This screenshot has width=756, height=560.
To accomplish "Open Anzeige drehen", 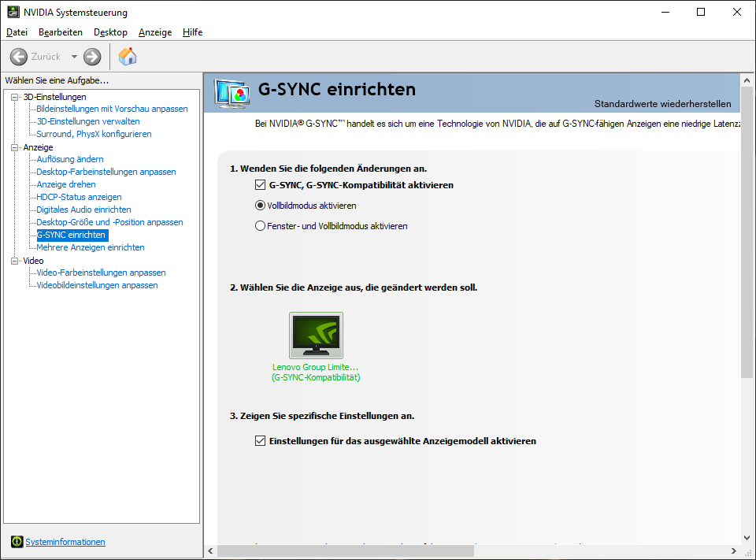I will [x=66, y=184].
